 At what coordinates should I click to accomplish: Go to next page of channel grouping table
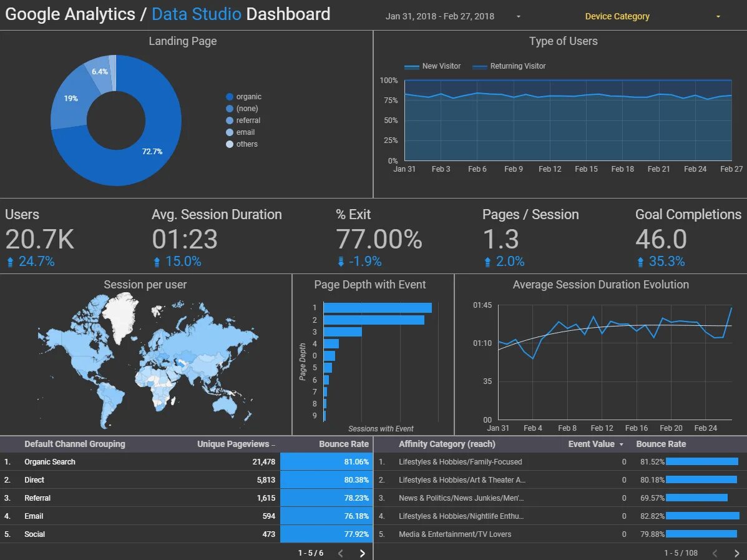tap(362, 553)
